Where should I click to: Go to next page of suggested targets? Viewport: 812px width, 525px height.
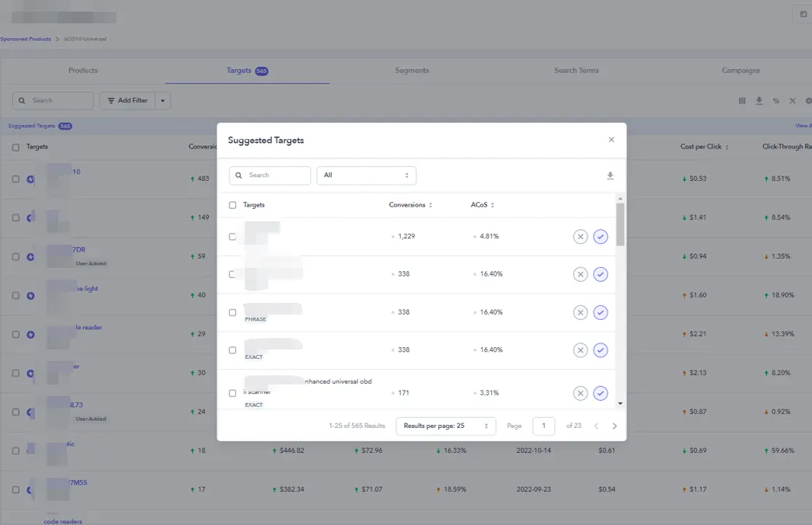615,426
